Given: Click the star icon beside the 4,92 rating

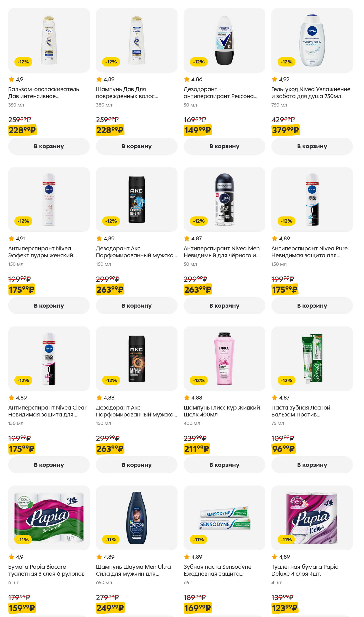Looking at the screenshot, I should point(274,79).
